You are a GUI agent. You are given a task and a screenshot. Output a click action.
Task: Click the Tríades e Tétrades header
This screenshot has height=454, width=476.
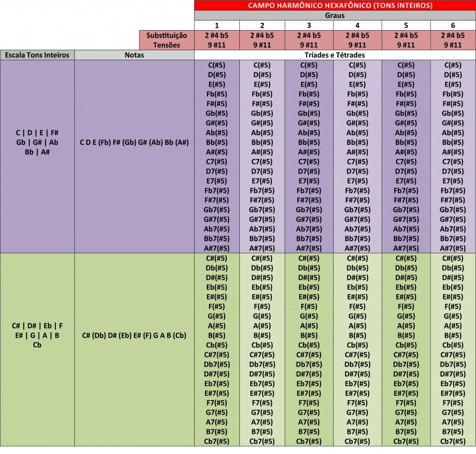pyautogui.click(x=335, y=55)
